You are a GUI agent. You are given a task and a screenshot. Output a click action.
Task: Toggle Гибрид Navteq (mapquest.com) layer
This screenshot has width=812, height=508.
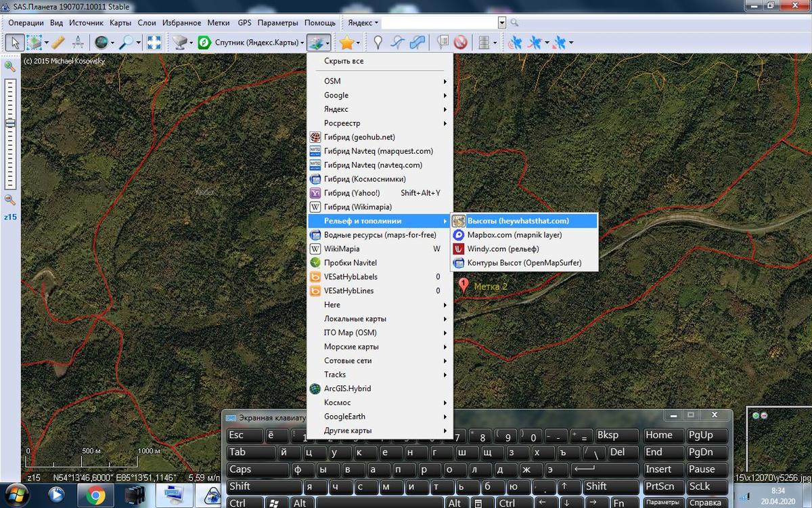[x=380, y=151]
